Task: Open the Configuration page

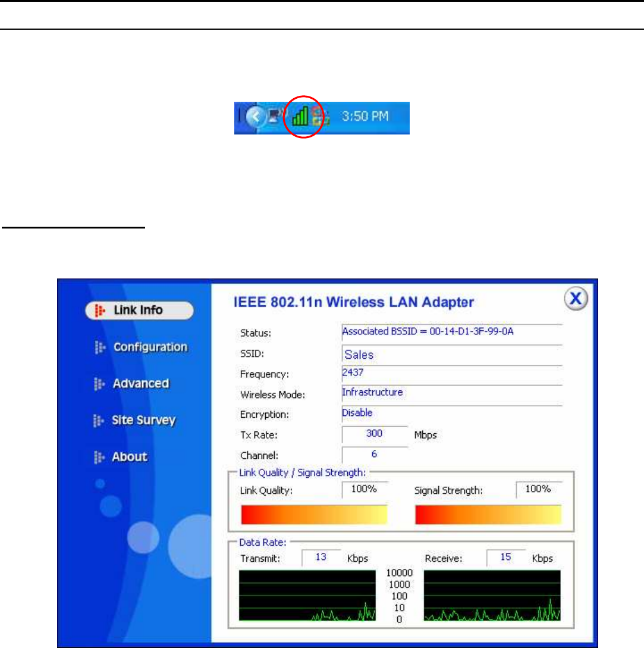Action: click(150, 347)
